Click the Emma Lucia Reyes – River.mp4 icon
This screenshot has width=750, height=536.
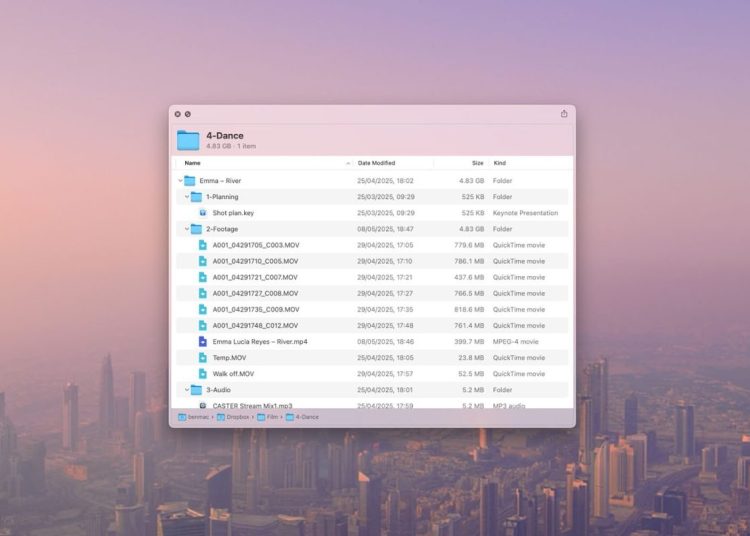tap(202, 342)
